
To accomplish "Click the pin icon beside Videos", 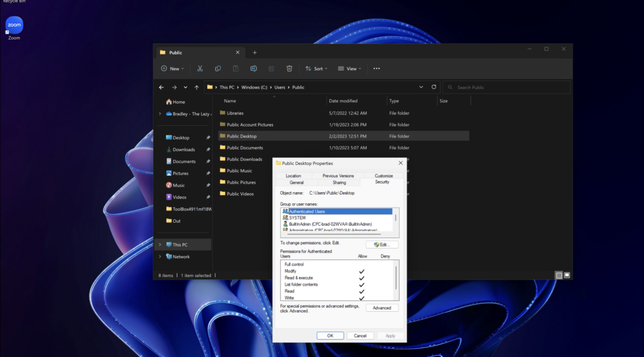I will tap(208, 197).
